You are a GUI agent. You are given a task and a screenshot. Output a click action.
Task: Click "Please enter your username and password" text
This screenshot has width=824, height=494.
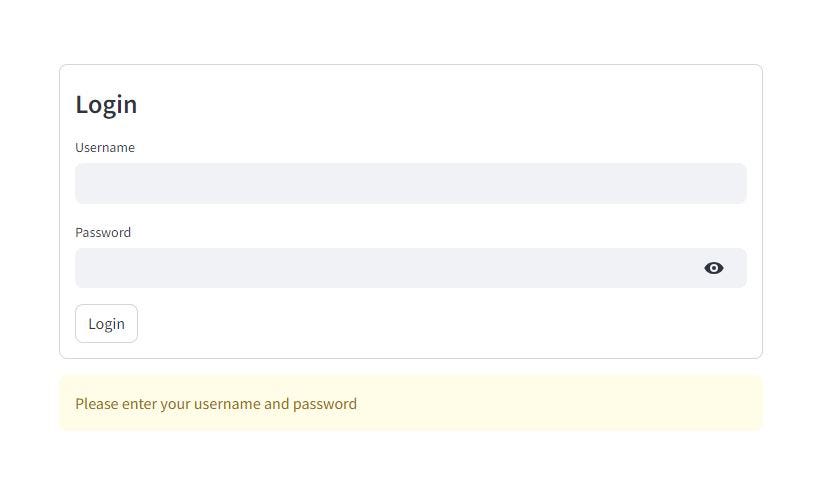216,404
